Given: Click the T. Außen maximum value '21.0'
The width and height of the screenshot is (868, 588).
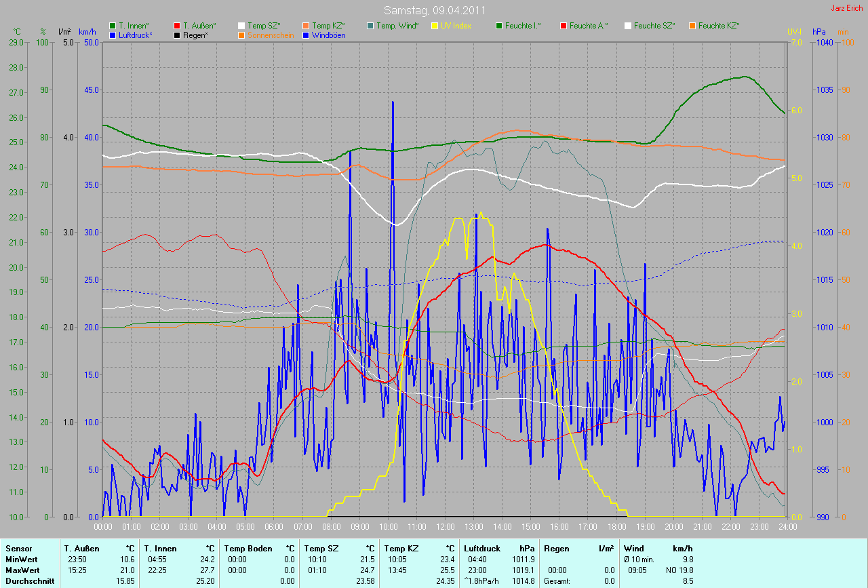Looking at the screenshot, I should coord(127,570).
